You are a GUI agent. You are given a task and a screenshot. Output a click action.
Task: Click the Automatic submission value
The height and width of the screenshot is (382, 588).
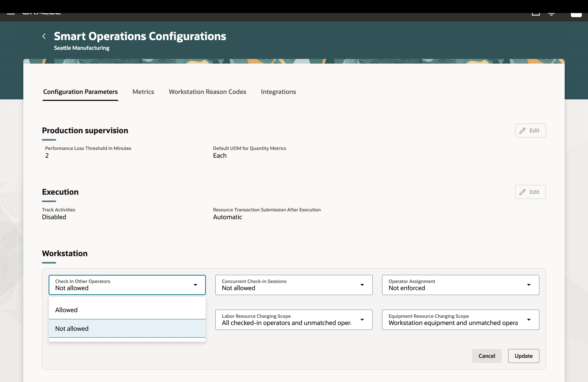[227, 217]
